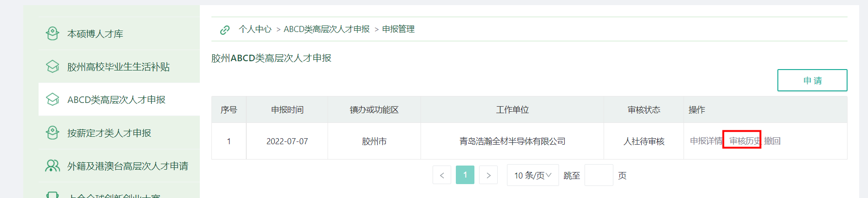Click the link icon in the breadcrumb
868x198 pixels.
225,30
